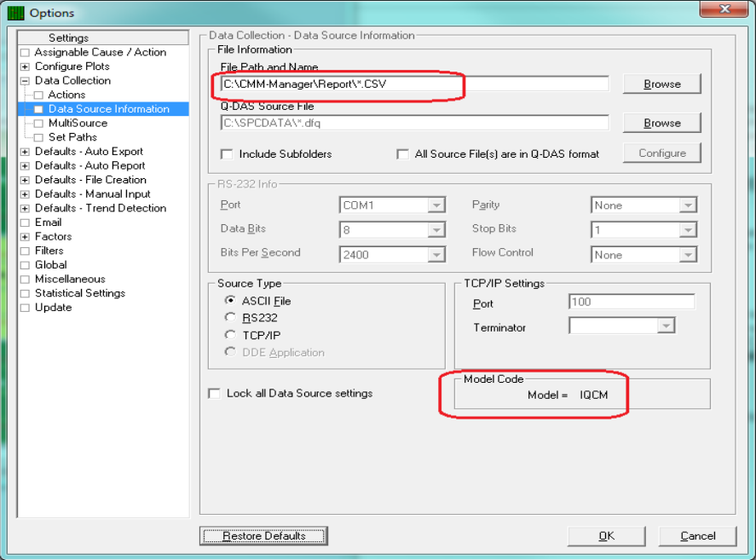Choose TCP/IP as source type

click(x=230, y=335)
